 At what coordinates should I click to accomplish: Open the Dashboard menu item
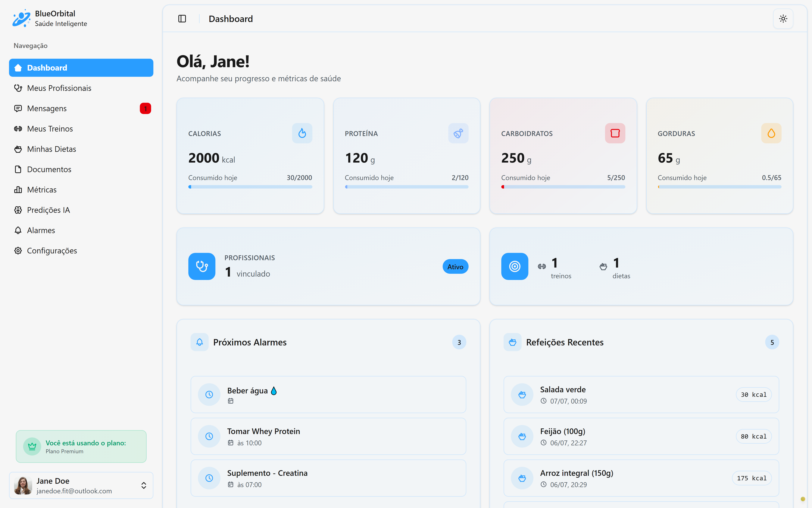81,68
